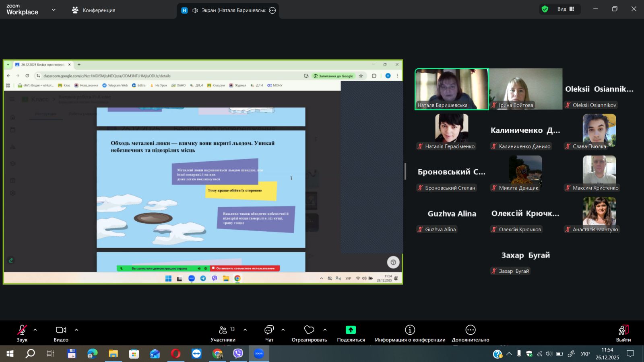
Task: Open the Дополнительно more options icon
Action: click(470, 330)
